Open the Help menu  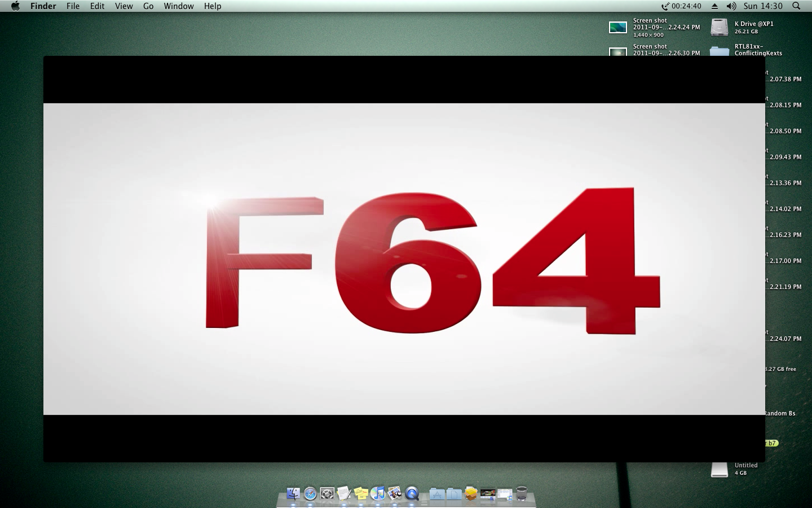[213, 6]
